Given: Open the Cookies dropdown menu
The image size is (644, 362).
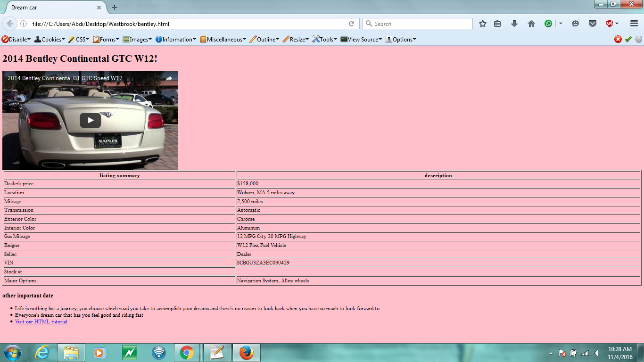Looking at the screenshot, I should (50, 40).
